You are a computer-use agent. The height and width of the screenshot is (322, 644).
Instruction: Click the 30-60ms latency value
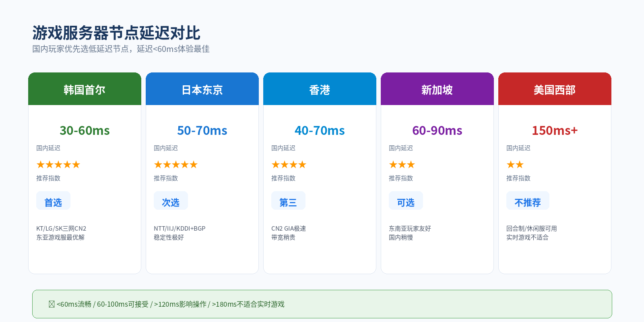point(85,130)
